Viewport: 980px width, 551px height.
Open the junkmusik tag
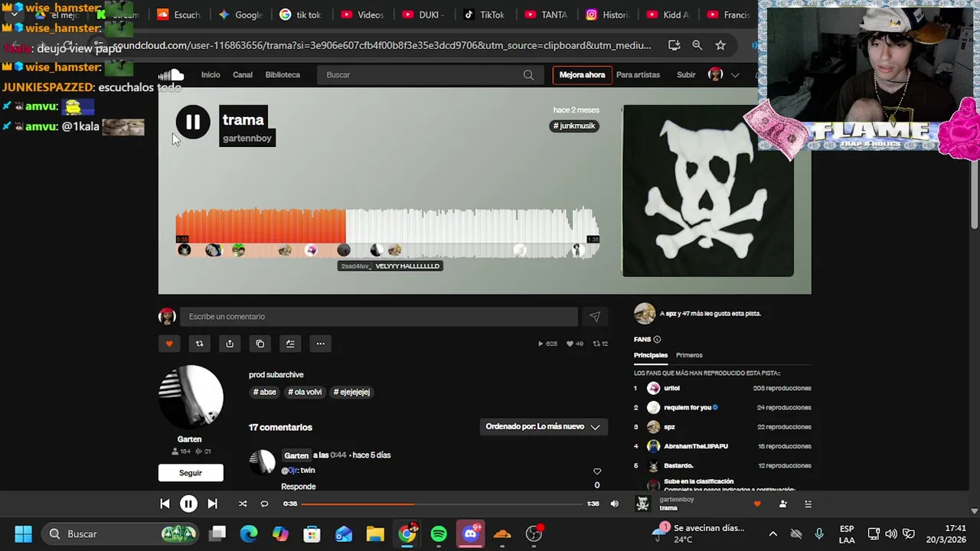[575, 126]
